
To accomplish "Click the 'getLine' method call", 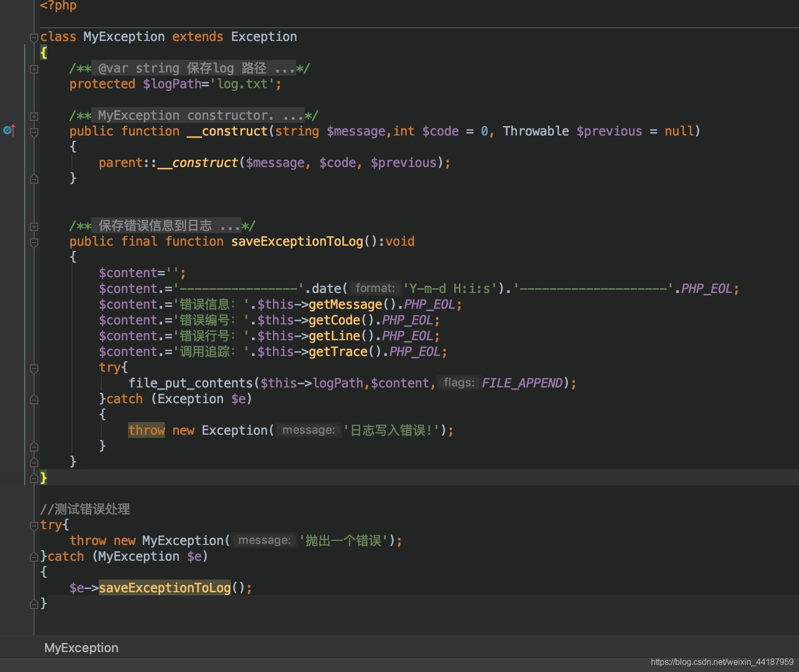I will point(334,336).
